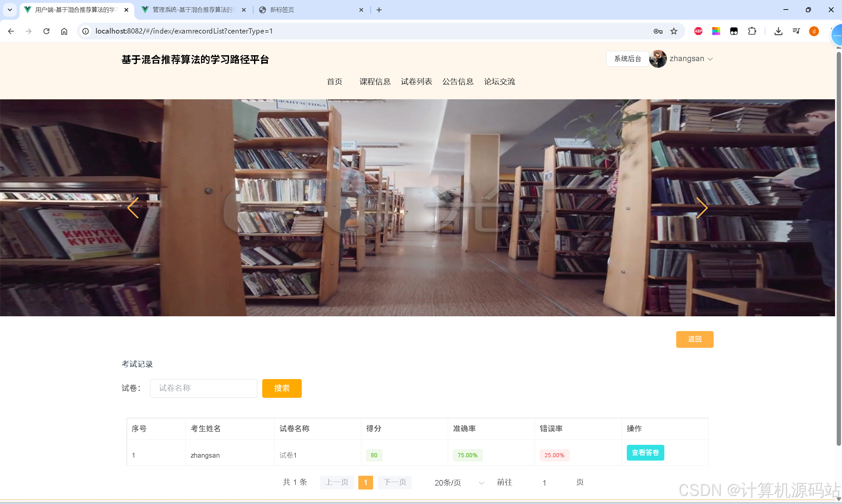Screen dimensions: 842x504
Task: Click the ABP adblocker extension icon
Action: tap(698, 31)
